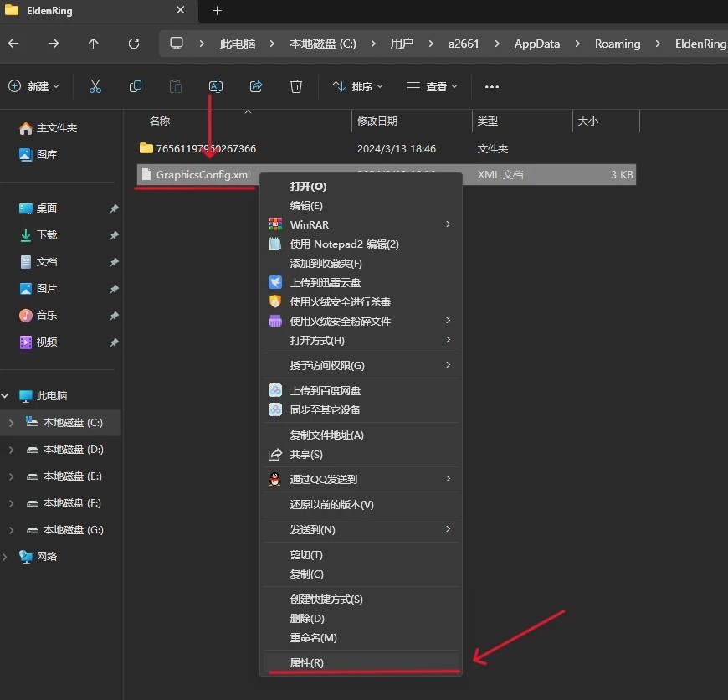
Task: Expand 网络 tree node
Action: (5, 557)
